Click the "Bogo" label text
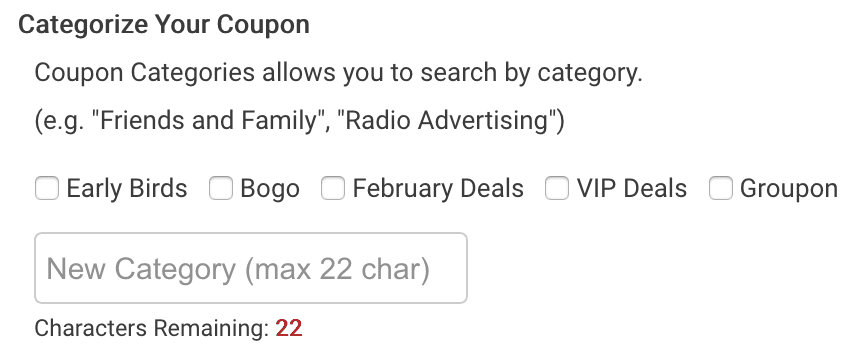Image resolution: width=852 pixels, height=360 pixels. [270, 189]
